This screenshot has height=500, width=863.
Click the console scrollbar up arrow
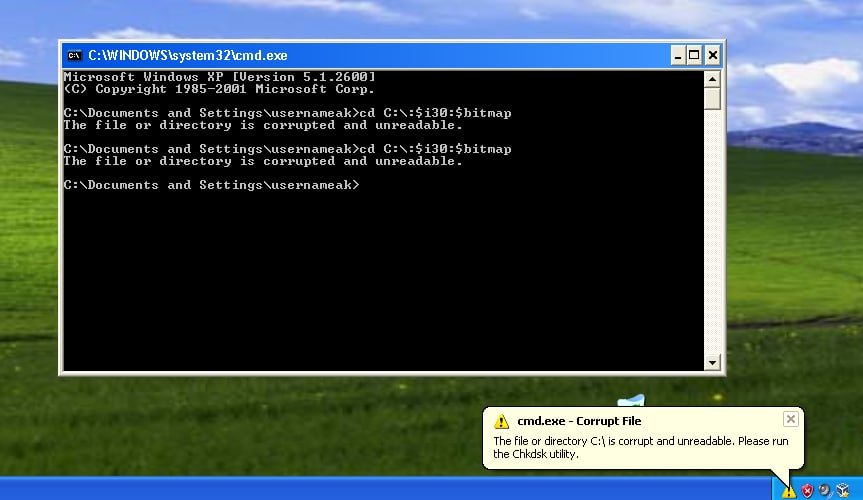(712, 79)
